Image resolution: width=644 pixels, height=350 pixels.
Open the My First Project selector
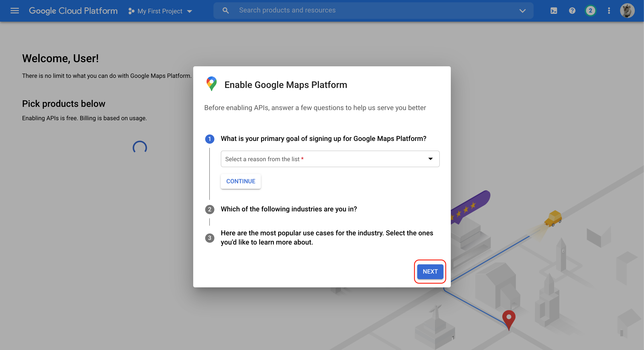(160, 11)
